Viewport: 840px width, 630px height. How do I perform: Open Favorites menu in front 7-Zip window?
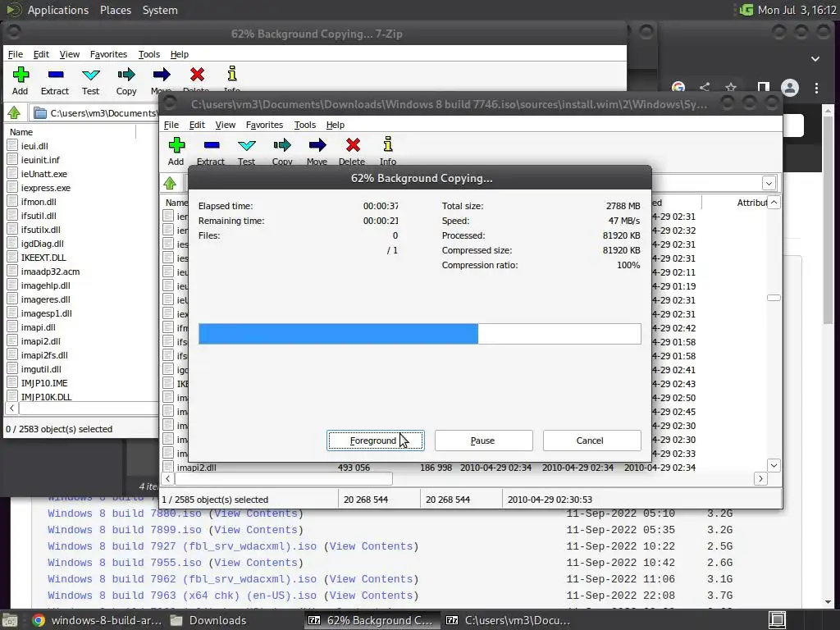point(264,125)
